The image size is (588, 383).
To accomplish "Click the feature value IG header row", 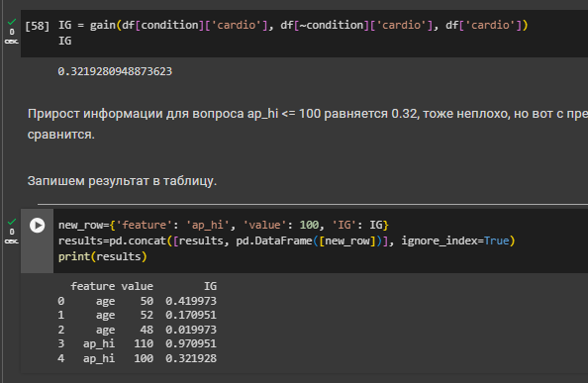I will pyautogui.click(x=144, y=286).
